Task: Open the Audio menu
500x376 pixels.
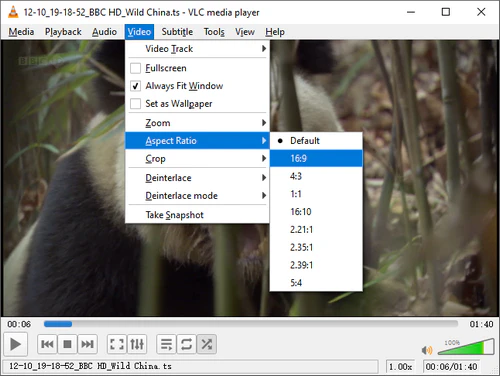Action: click(104, 32)
